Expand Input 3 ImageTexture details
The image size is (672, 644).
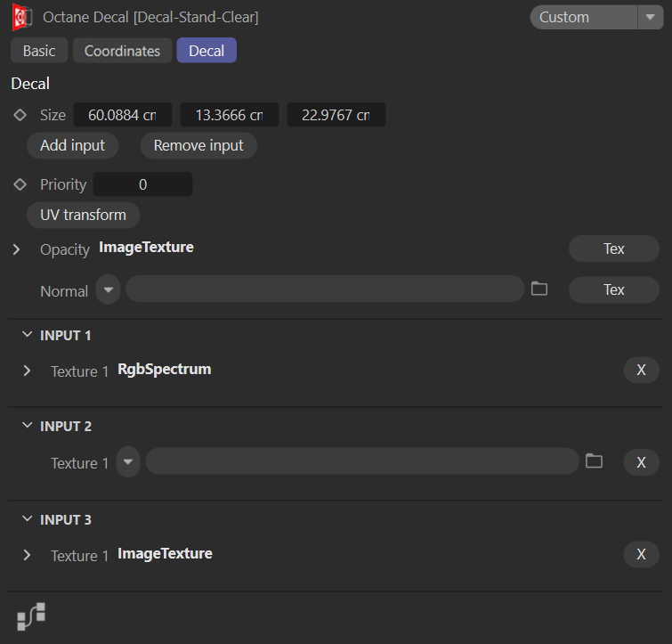[x=27, y=555]
